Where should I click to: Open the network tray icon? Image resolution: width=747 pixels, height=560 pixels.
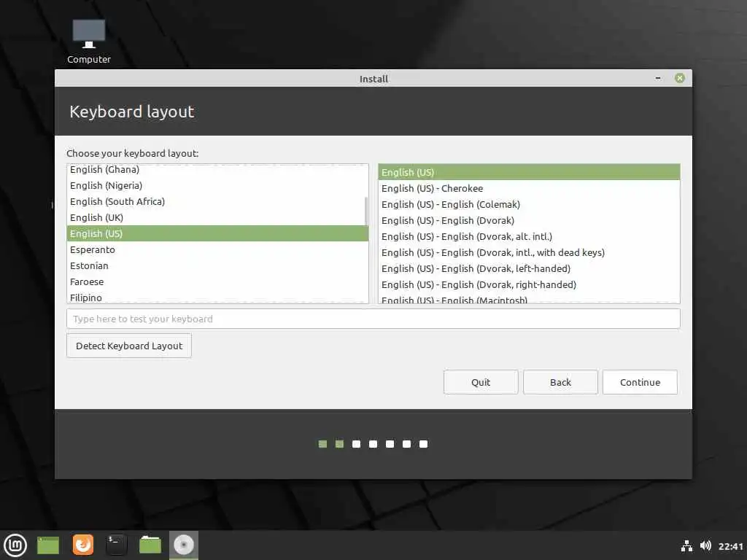(686, 546)
